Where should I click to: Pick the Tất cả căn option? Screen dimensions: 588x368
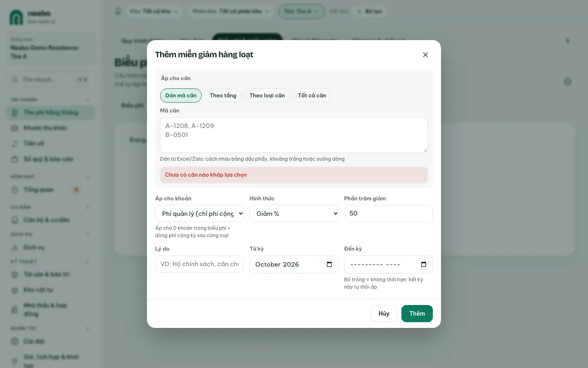(312, 95)
